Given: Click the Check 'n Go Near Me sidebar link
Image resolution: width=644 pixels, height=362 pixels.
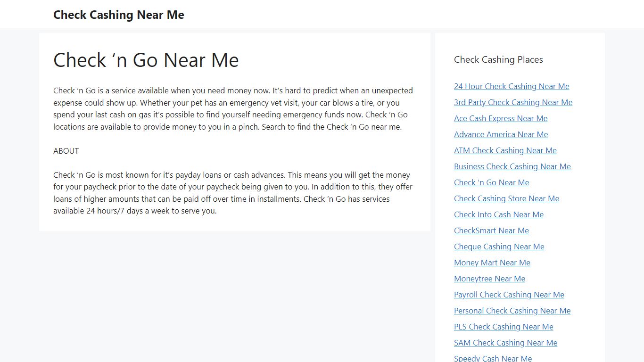Looking at the screenshot, I should pyautogui.click(x=492, y=182).
